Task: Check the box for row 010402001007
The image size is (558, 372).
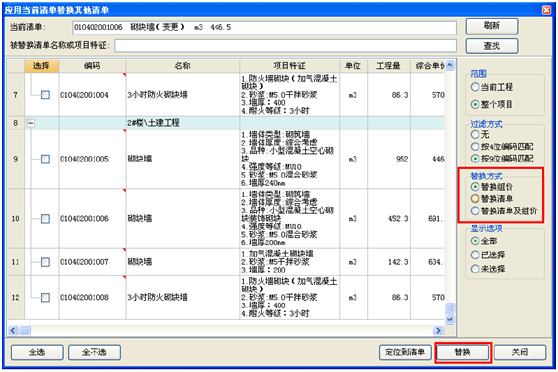Action: coord(45,262)
